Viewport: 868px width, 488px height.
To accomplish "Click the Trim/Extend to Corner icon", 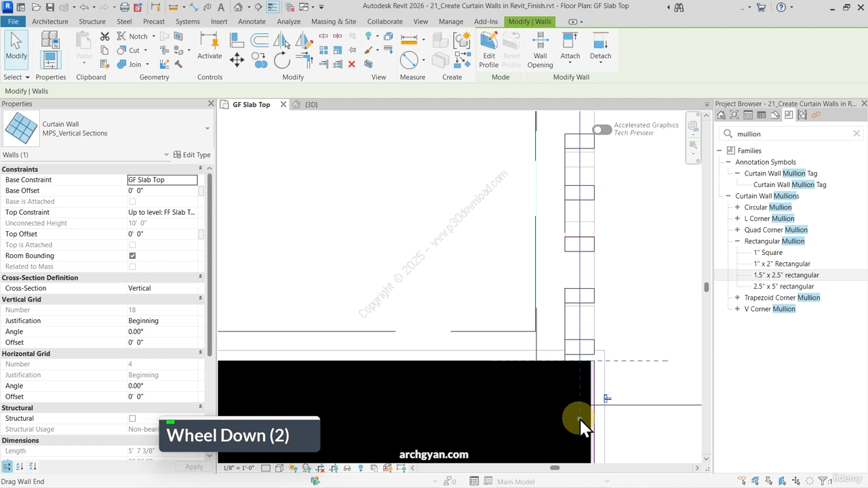I will coord(304,61).
